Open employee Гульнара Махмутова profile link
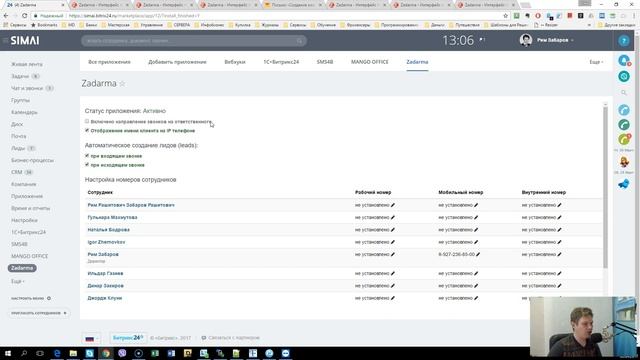This screenshot has height=360, width=640. (x=112, y=218)
